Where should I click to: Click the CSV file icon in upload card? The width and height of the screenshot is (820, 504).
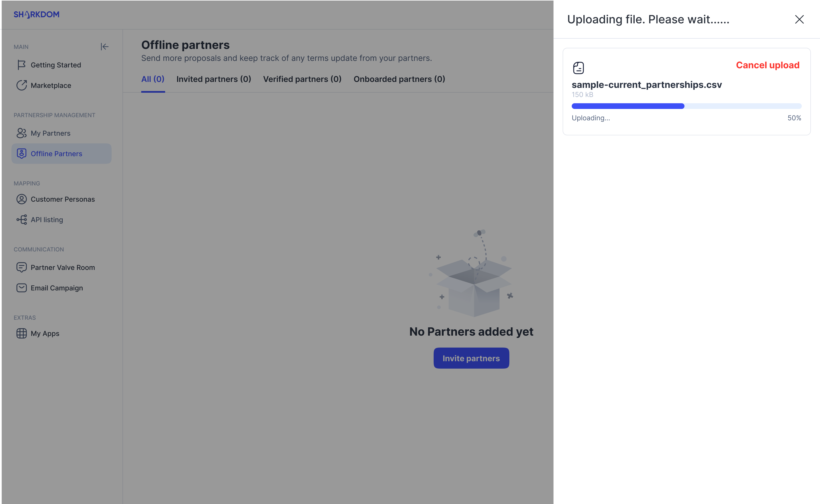pyautogui.click(x=578, y=68)
